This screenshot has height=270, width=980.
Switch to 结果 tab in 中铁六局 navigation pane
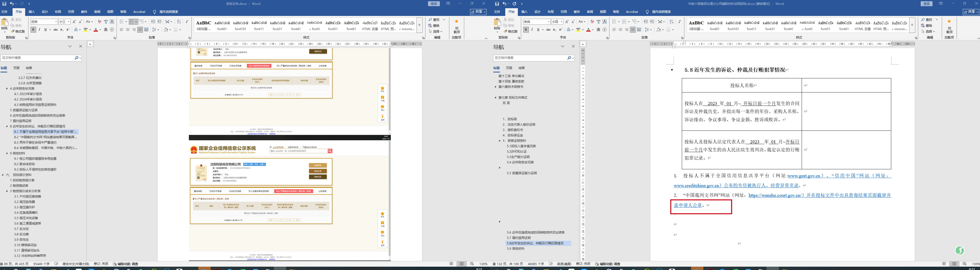click(522, 68)
